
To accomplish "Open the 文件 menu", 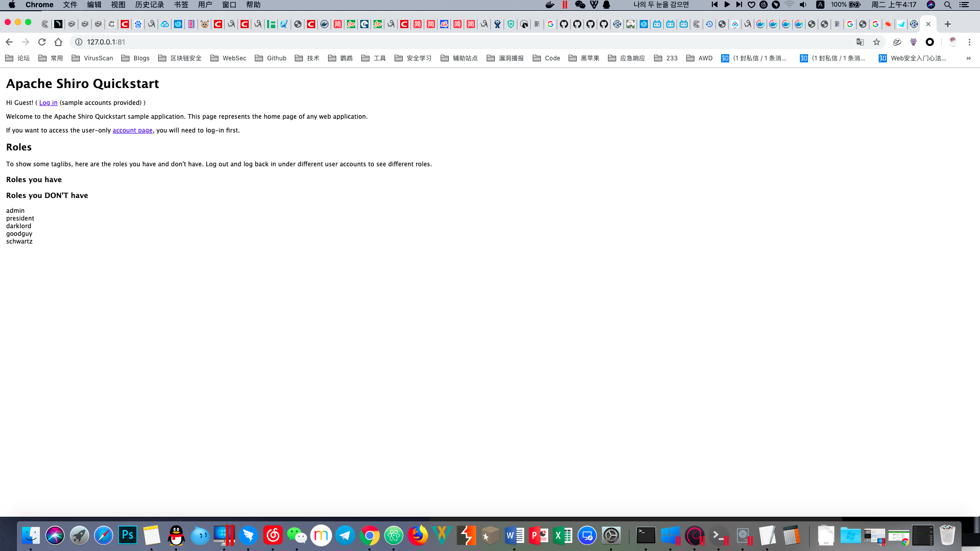I will tap(70, 5).
